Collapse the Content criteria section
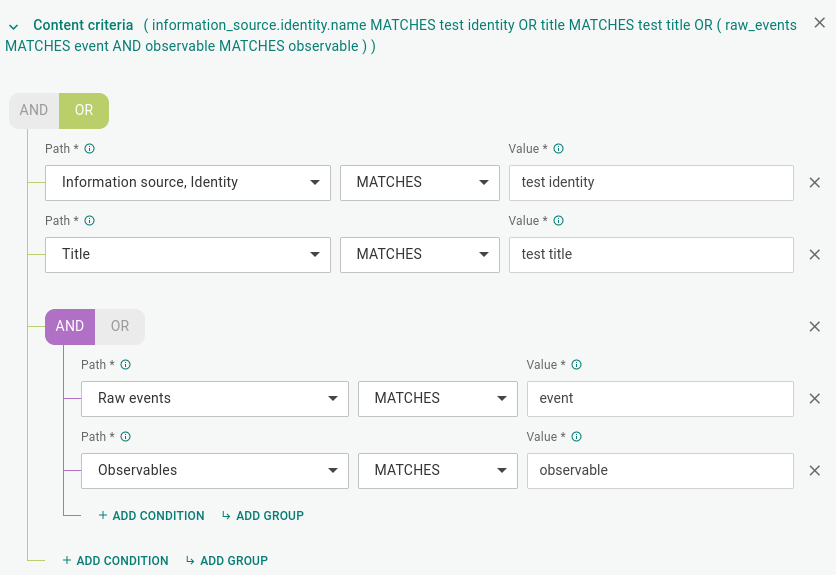This screenshot has height=575, width=836. click(15, 26)
